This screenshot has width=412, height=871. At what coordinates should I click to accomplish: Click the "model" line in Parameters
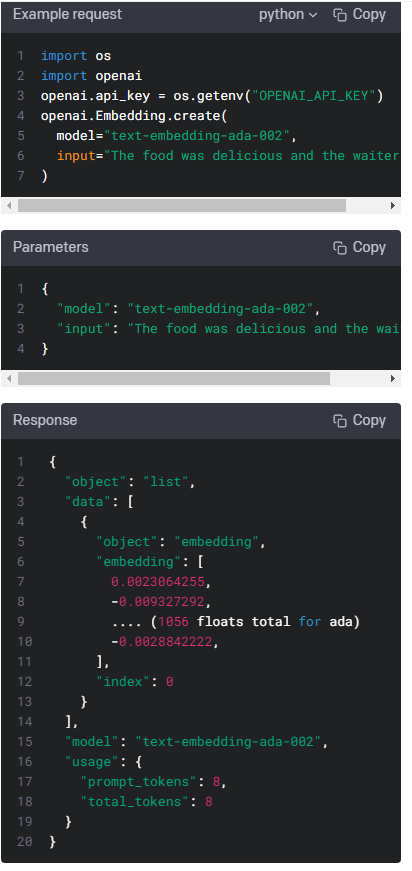[x=189, y=309]
